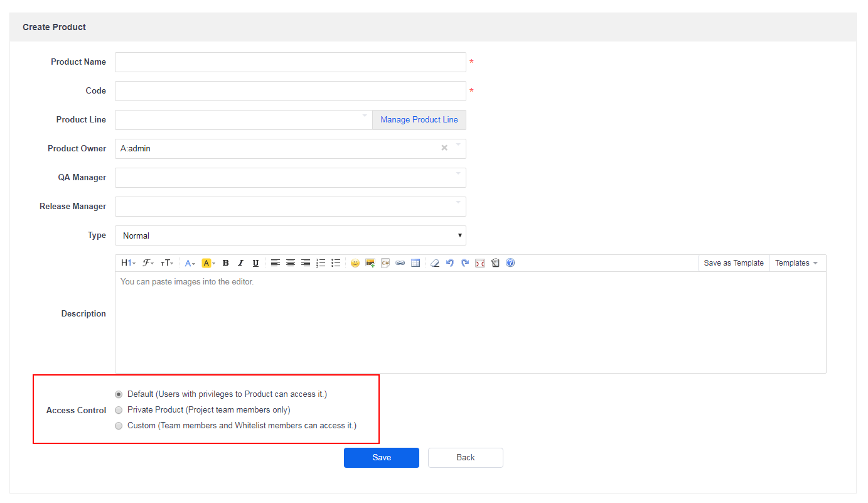Open editor help about icon

click(510, 263)
